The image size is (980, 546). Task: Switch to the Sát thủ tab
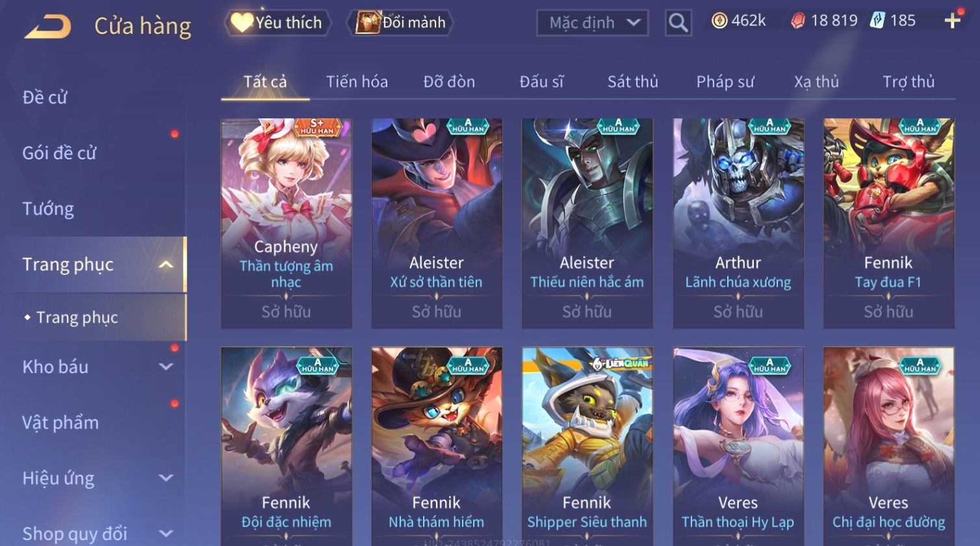pyautogui.click(x=632, y=82)
